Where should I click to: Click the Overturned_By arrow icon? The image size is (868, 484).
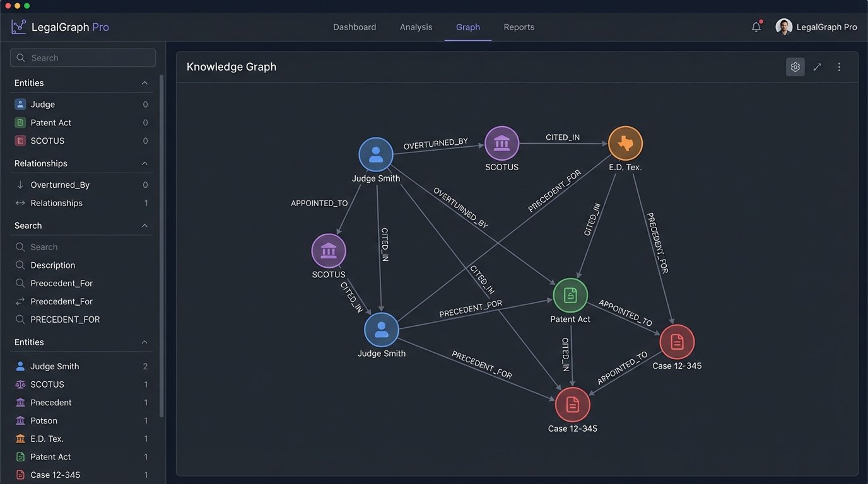(21, 184)
